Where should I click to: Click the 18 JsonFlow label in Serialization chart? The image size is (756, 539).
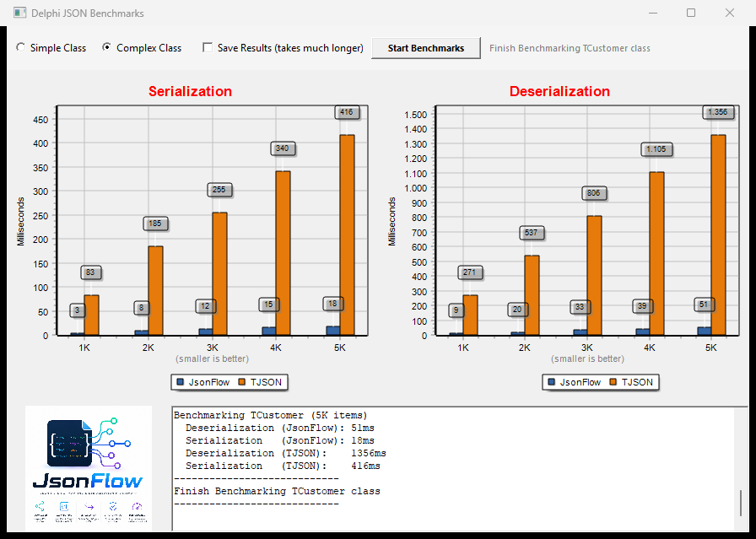(332, 304)
